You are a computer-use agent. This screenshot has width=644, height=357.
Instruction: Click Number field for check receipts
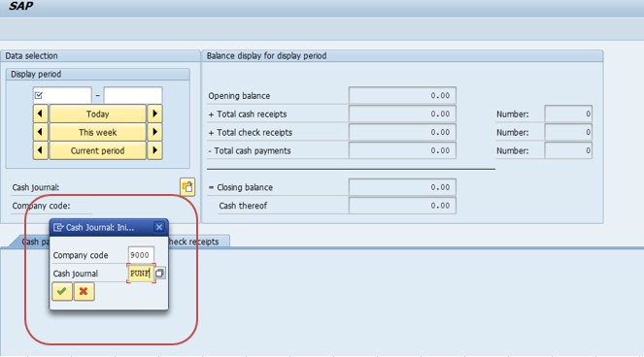[568, 132]
